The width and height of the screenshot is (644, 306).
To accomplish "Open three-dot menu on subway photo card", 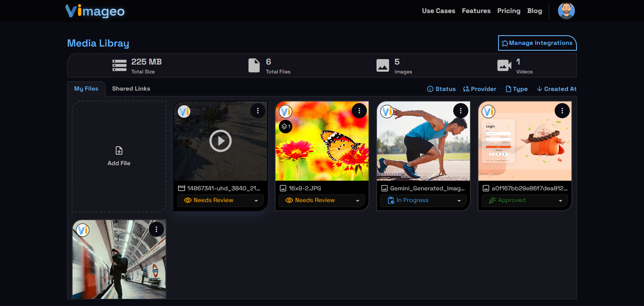I will [x=156, y=229].
